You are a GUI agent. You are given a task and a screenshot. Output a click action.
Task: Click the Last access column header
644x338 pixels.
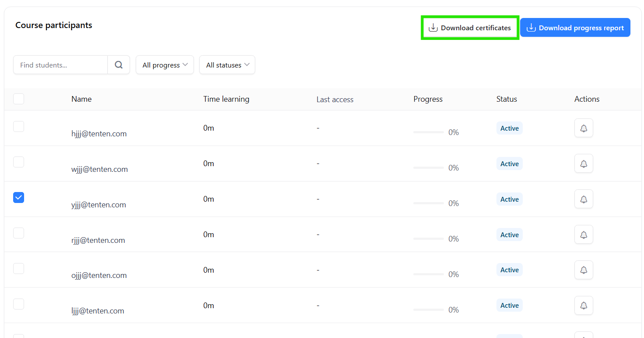tap(335, 100)
